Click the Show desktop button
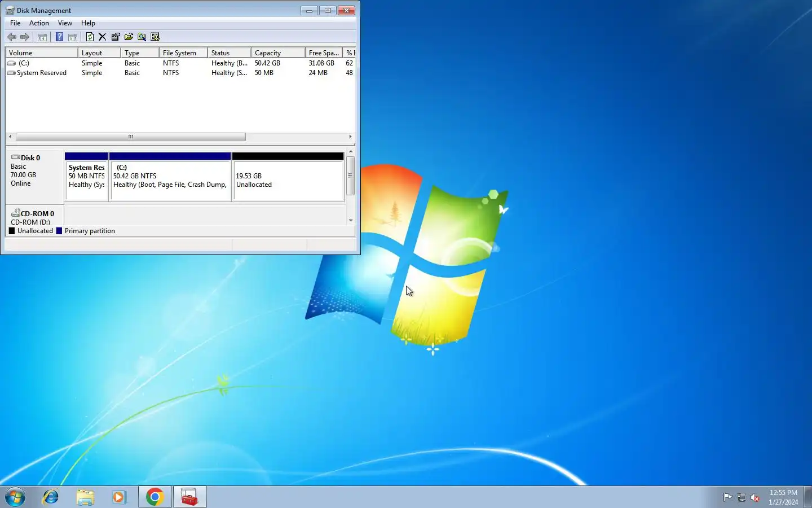The image size is (812, 508). click(x=807, y=497)
